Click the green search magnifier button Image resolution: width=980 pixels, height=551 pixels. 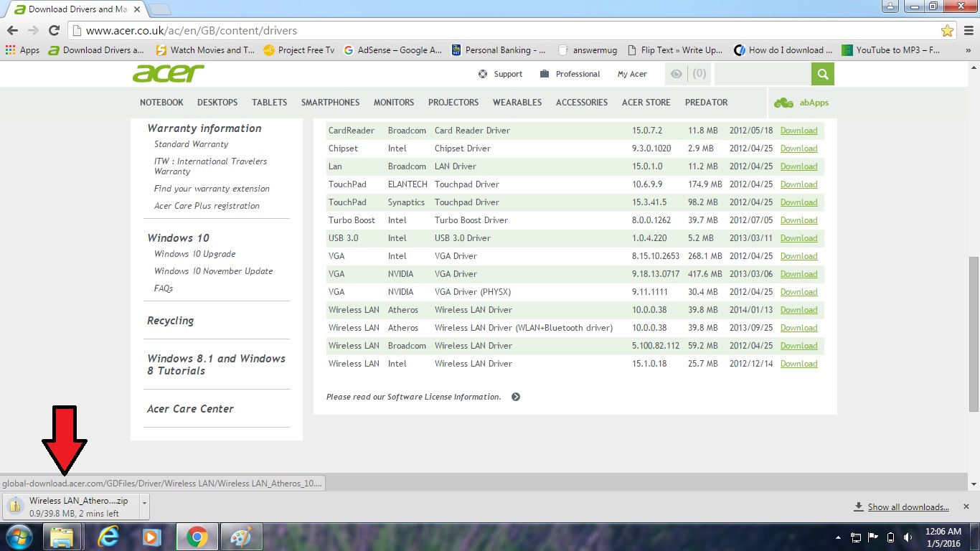pos(823,74)
